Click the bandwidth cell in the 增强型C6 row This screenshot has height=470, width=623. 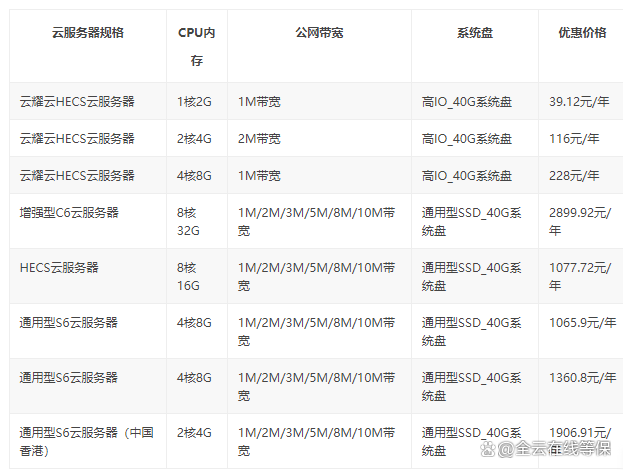[317, 221]
